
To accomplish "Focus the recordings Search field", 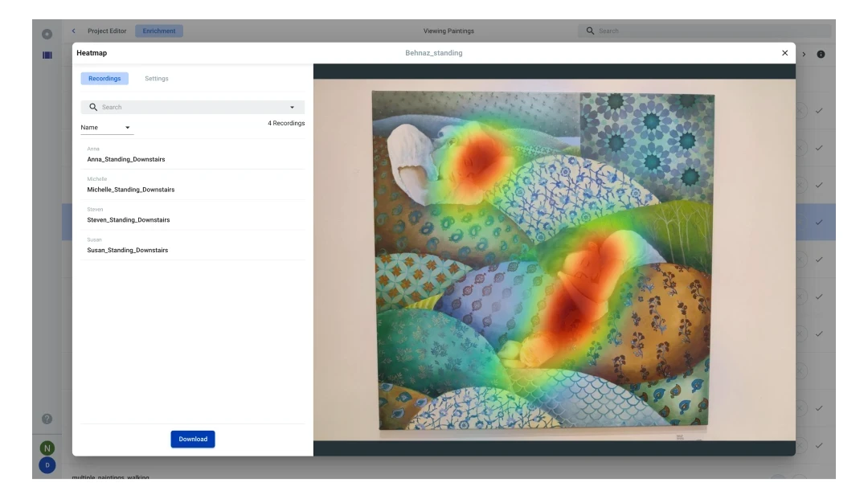I will (x=193, y=108).
